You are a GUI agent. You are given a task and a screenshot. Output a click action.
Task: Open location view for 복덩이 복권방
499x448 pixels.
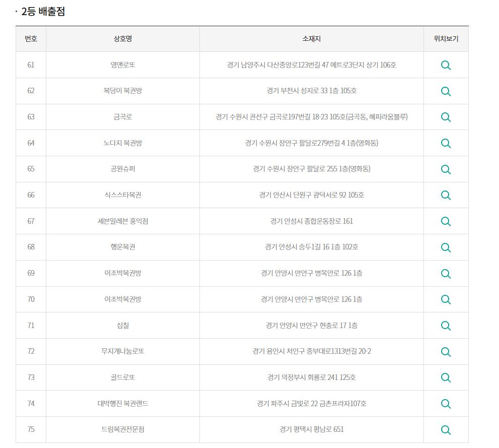(446, 91)
